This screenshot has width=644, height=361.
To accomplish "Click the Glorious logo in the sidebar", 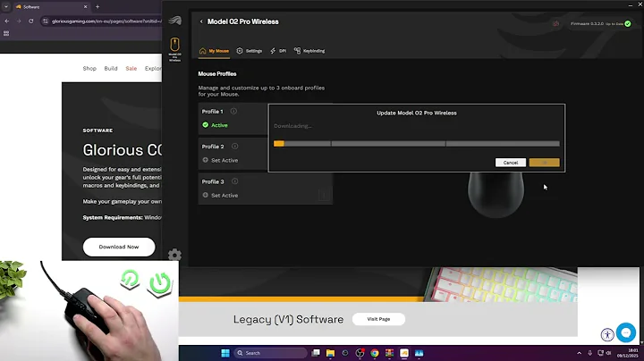I will pyautogui.click(x=174, y=20).
